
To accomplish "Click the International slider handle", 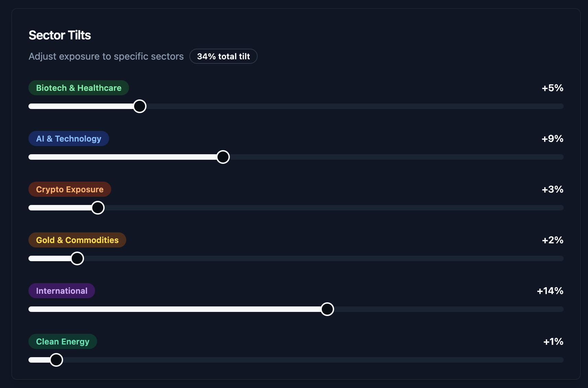I will tap(327, 309).
